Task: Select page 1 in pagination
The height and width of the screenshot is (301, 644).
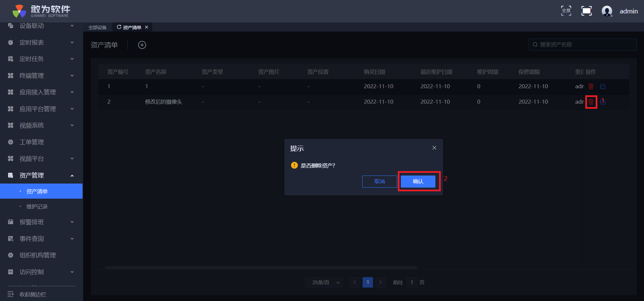Action: (x=368, y=283)
